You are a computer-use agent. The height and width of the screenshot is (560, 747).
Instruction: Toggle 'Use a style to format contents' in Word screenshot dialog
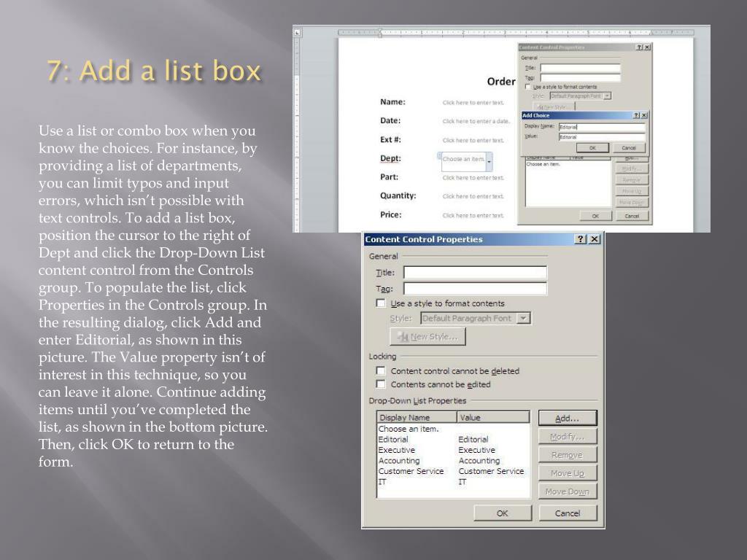click(x=528, y=87)
